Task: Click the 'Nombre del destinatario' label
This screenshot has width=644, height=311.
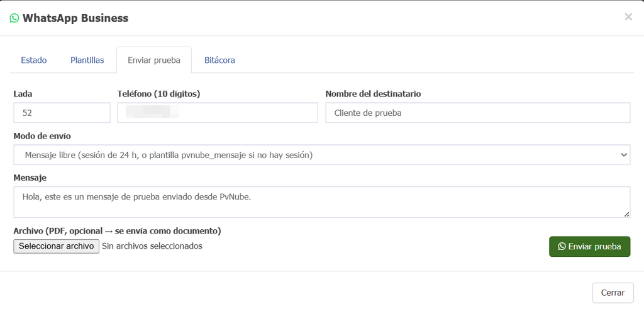Action: (373, 94)
